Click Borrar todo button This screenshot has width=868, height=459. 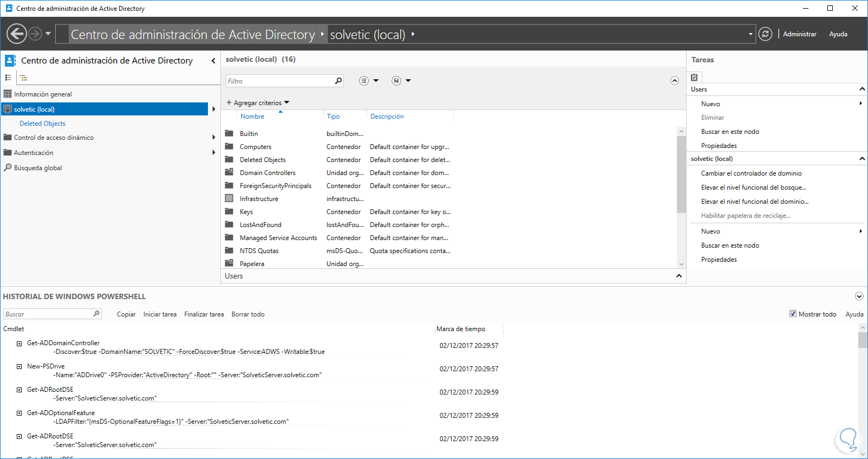(x=248, y=314)
